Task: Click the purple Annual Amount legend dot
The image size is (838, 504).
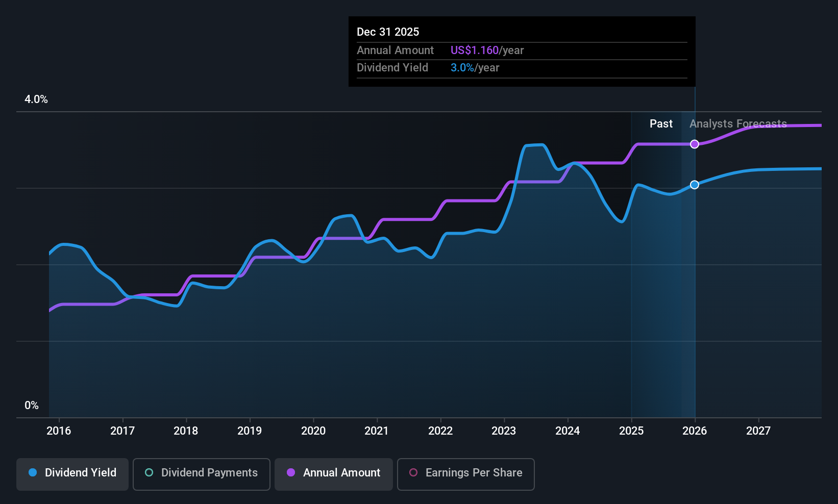Action: point(291,473)
